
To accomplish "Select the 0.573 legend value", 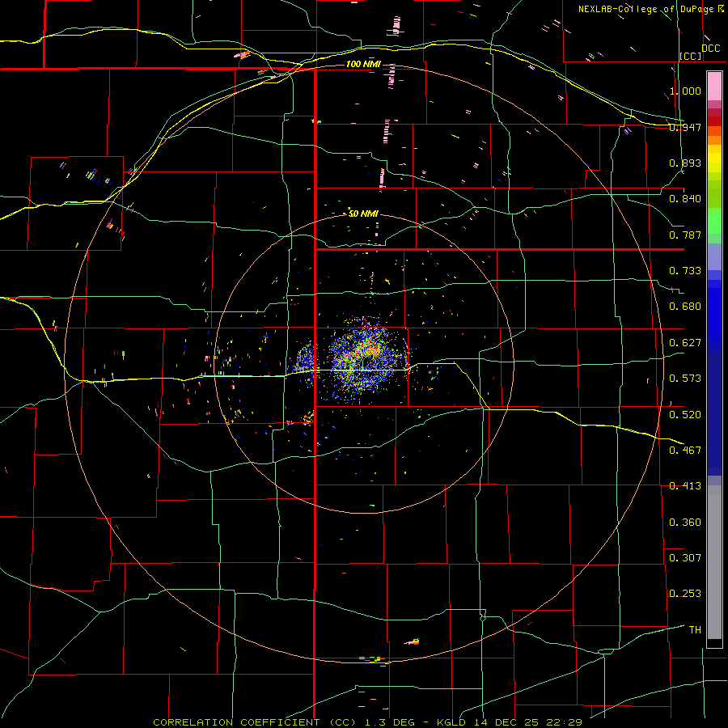I will 685,379.
